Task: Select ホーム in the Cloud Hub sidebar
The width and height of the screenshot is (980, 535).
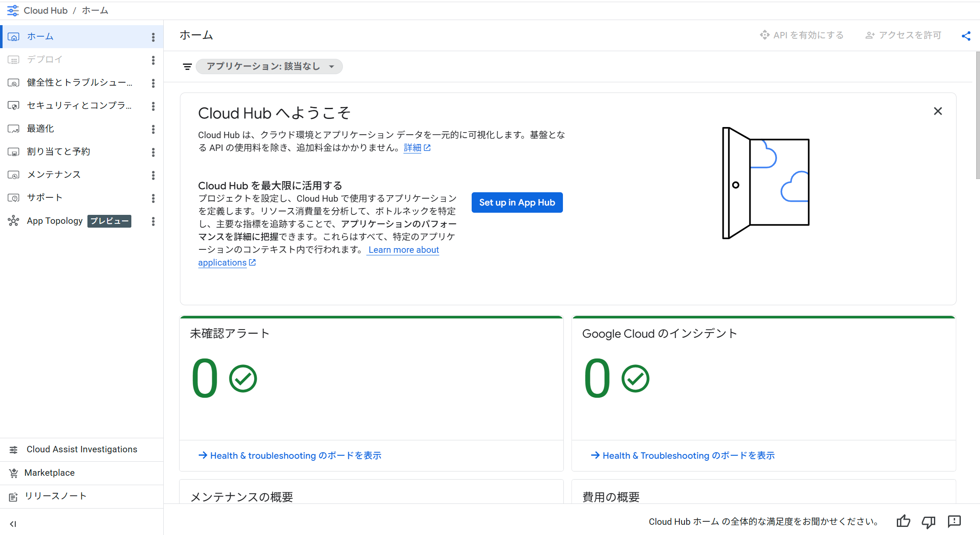Action: tap(41, 36)
